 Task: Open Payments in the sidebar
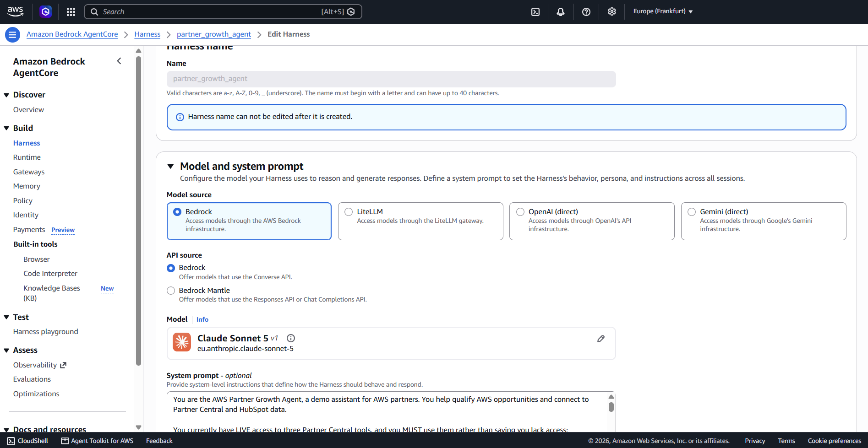click(29, 230)
